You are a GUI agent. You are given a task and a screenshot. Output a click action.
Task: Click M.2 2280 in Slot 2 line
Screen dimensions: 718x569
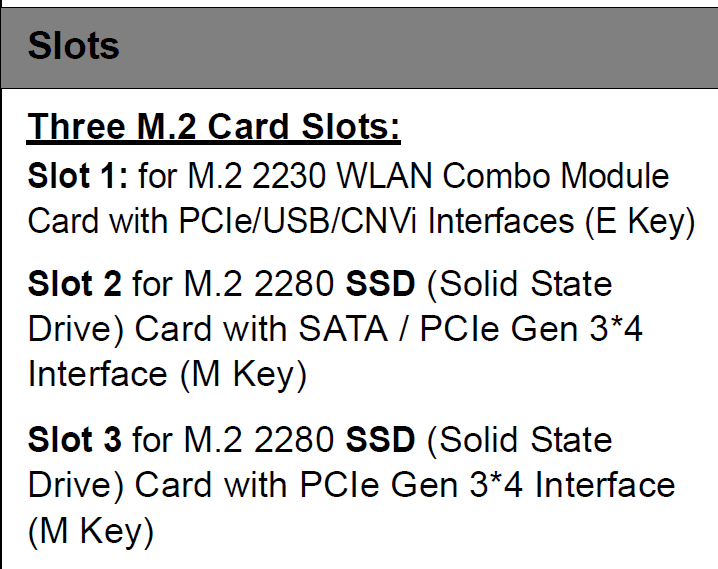(259, 283)
